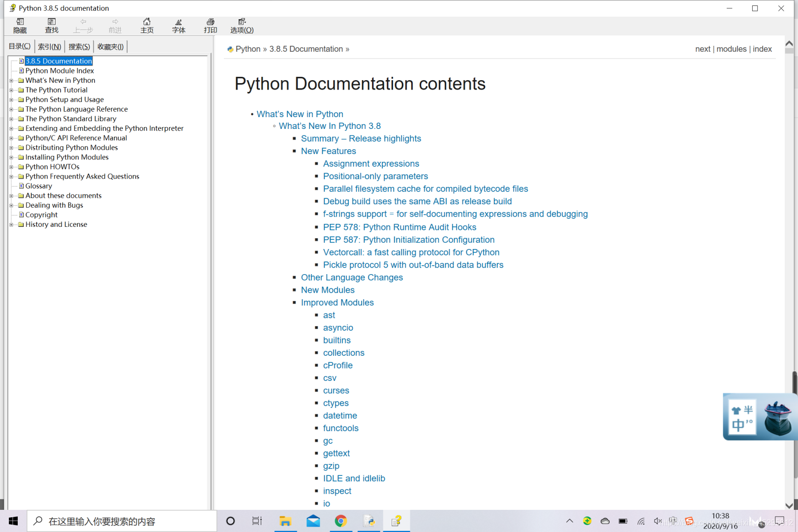Expand Extending and Embedding tree node
The image size is (798, 532).
(12, 128)
